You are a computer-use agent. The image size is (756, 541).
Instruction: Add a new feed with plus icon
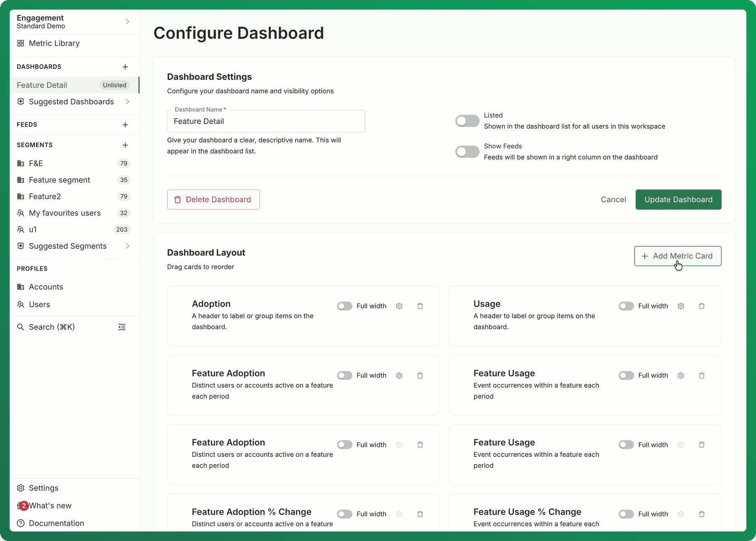[125, 125]
